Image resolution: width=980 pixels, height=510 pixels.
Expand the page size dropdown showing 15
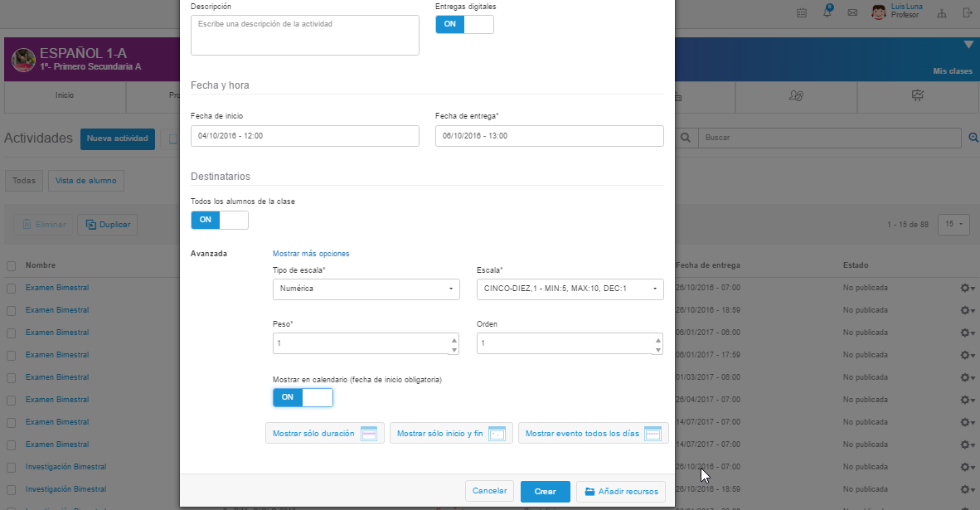[953, 224]
